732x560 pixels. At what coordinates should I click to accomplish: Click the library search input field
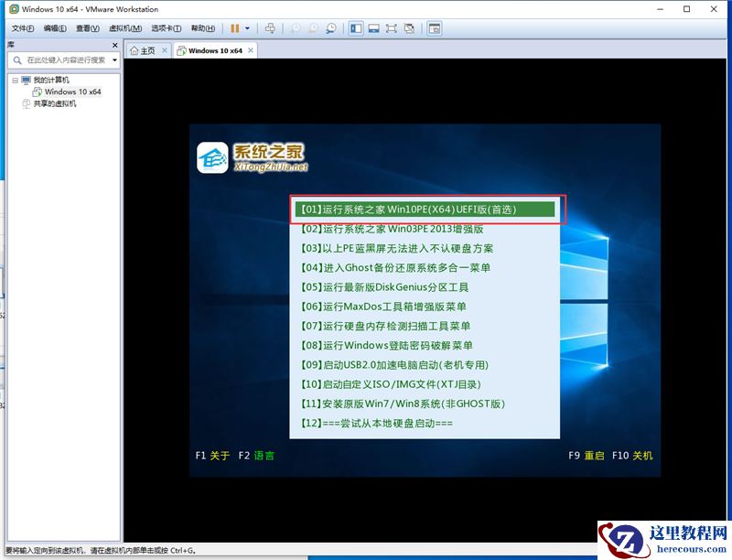(x=64, y=60)
